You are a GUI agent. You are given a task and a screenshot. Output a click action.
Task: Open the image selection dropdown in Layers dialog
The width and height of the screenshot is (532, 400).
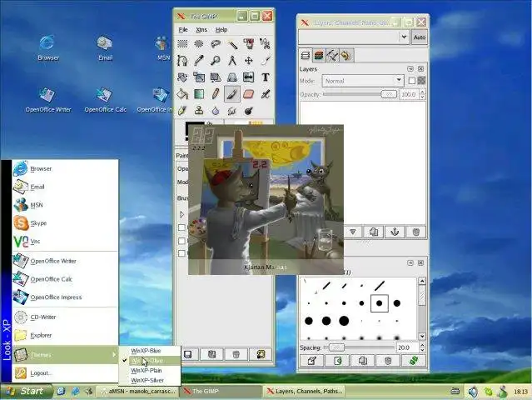(x=354, y=37)
